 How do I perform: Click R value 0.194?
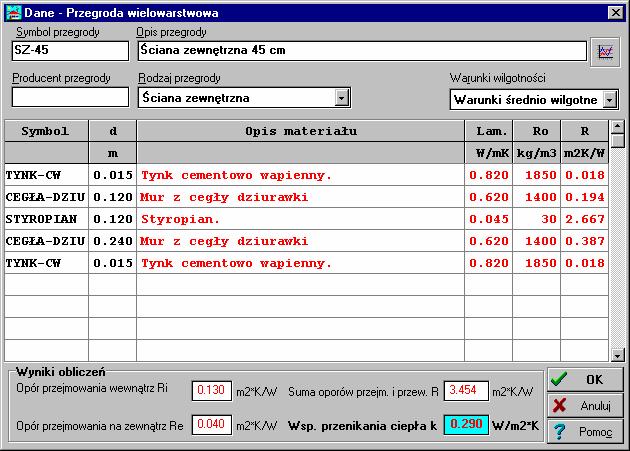584,197
